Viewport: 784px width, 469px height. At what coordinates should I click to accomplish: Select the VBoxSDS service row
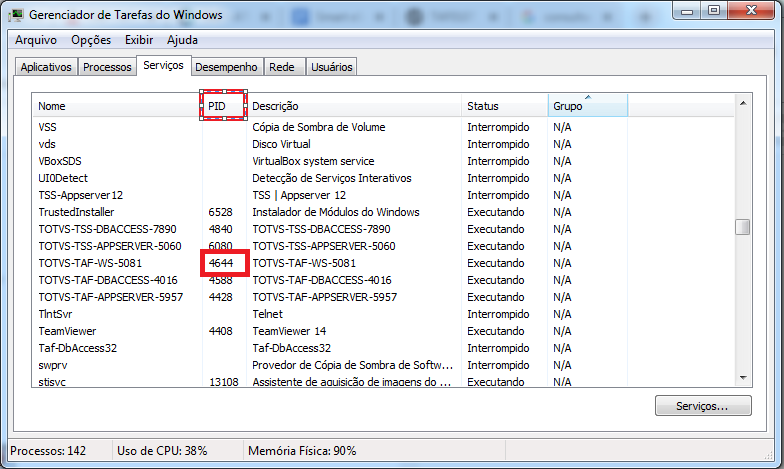click(383, 161)
